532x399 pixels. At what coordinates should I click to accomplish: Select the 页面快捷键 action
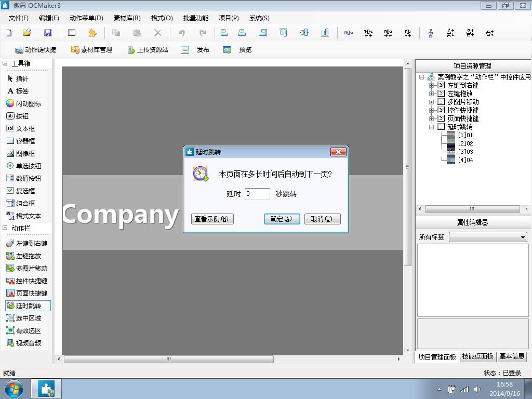[x=27, y=293]
